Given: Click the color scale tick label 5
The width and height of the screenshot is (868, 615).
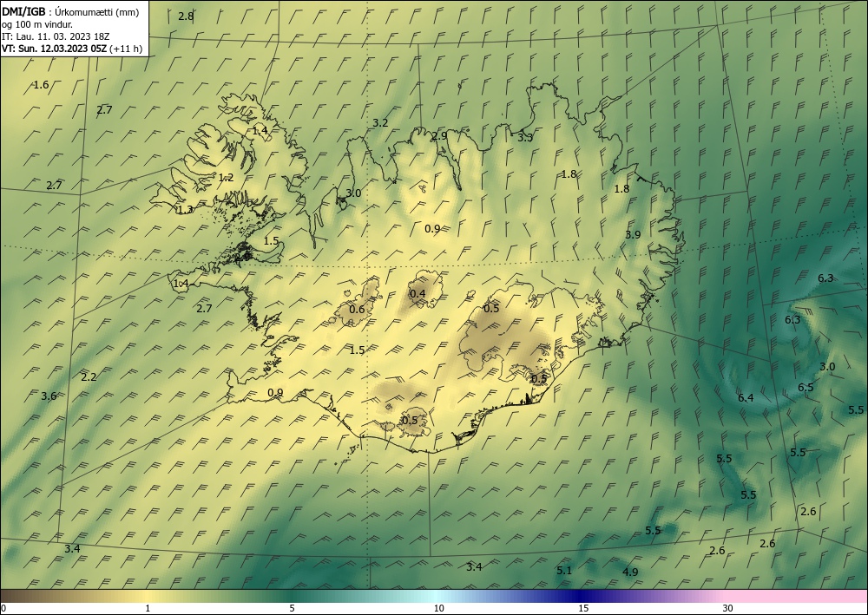Looking at the screenshot, I should pyautogui.click(x=292, y=608).
